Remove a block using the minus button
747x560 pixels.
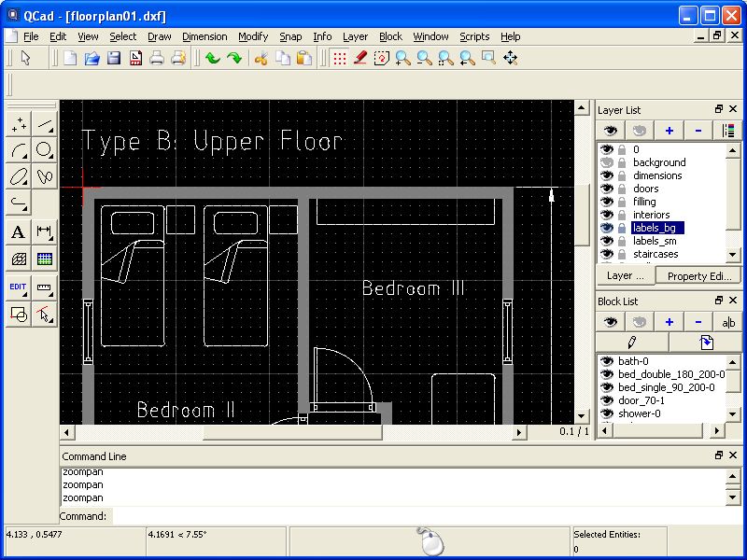tap(698, 321)
